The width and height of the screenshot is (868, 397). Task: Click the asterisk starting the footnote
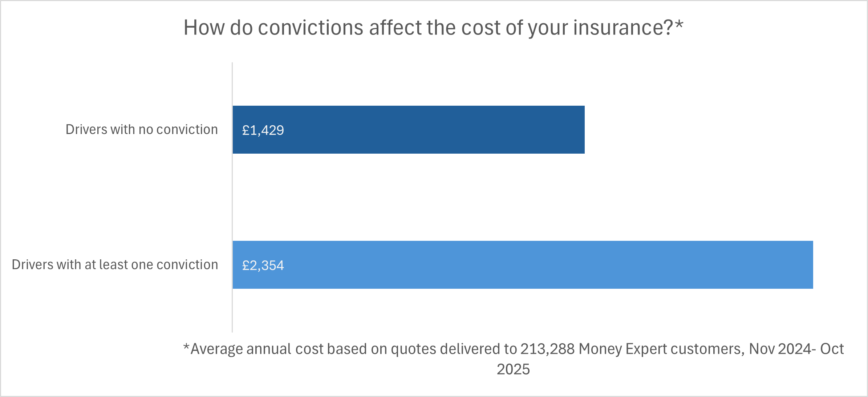pos(186,347)
